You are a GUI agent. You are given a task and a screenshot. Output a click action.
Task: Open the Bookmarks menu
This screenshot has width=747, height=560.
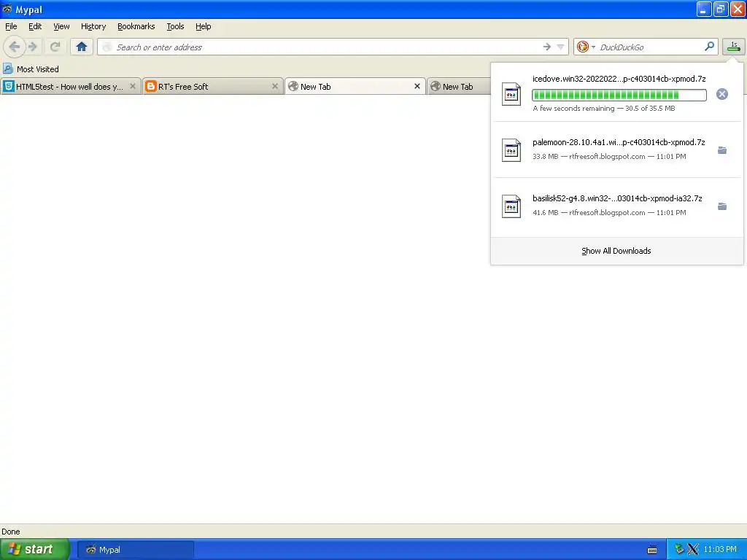pyautogui.click(x=136, y=26)
